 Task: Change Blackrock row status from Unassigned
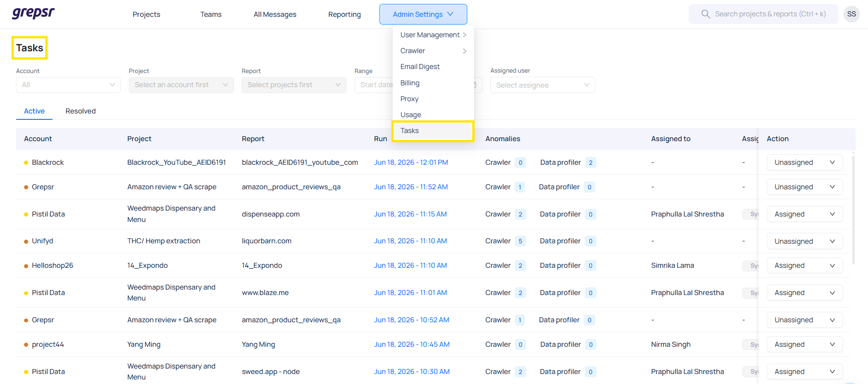click(804, 162)
